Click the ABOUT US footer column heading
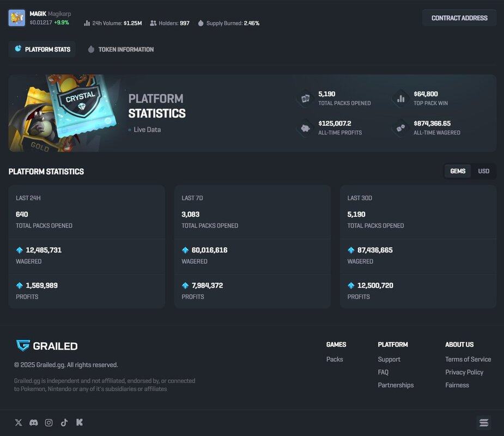The width and height of the screenshot is (504, 436). (459, 344)
